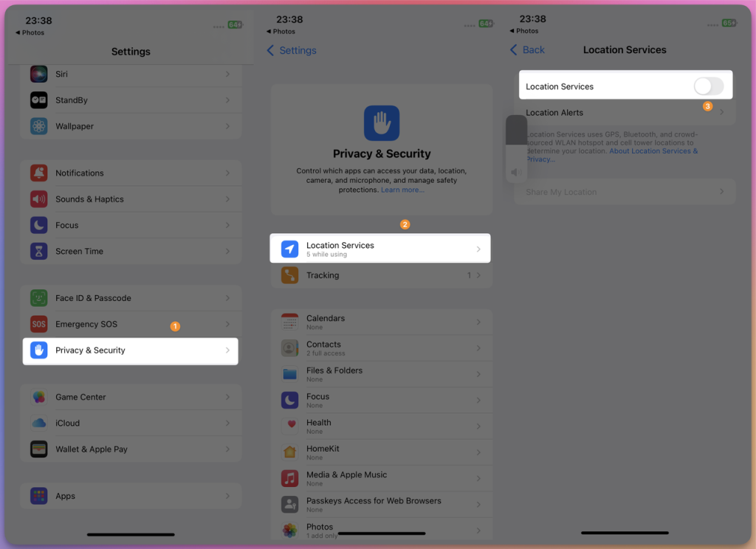Adjust the volume slider overlay
This screenshot has width=756, height=549.
[x=516, y=149]
